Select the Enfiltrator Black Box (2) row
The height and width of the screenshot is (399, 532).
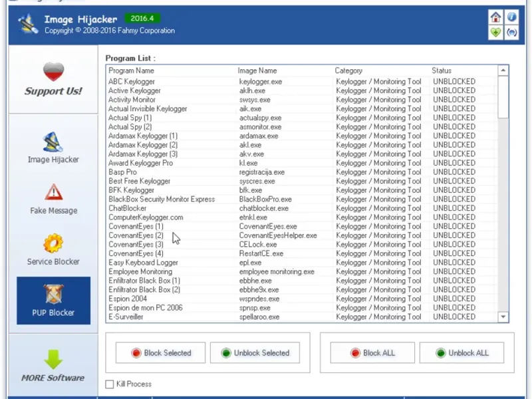(x=301, y=290)
